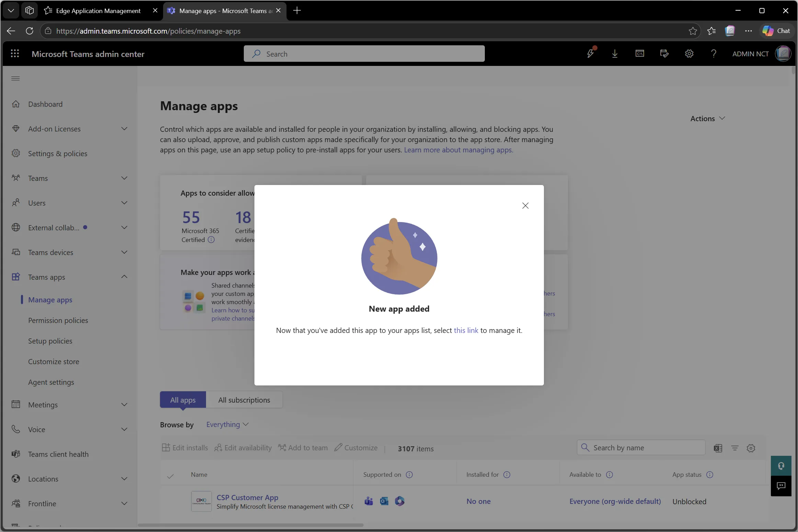The width and height of the screenshot is (798, 532).
Task: Export apps list to Excel icon
Action: (718, 448)
